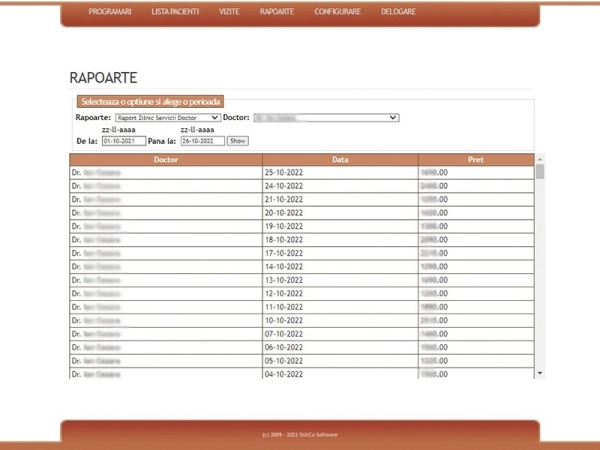Click the Pret column header
Screen dimensions: 600x450
tap(475, 159)
